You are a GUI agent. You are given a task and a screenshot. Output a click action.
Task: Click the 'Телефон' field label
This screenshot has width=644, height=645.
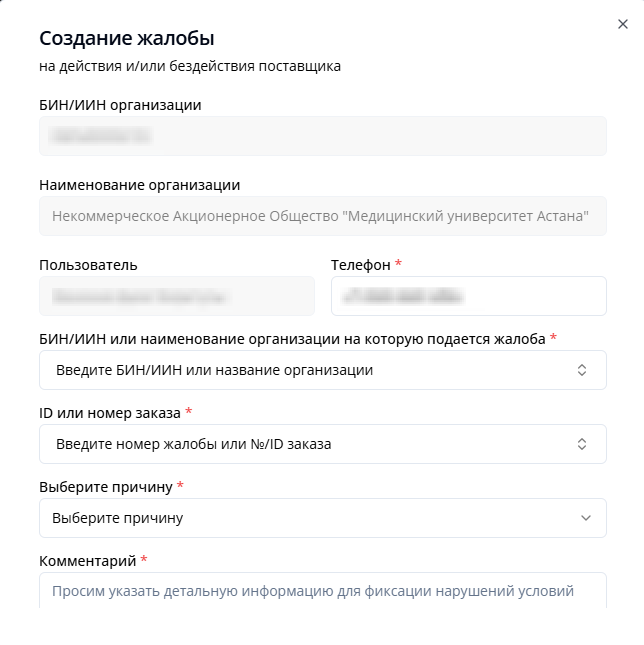[x=361, y=265]
